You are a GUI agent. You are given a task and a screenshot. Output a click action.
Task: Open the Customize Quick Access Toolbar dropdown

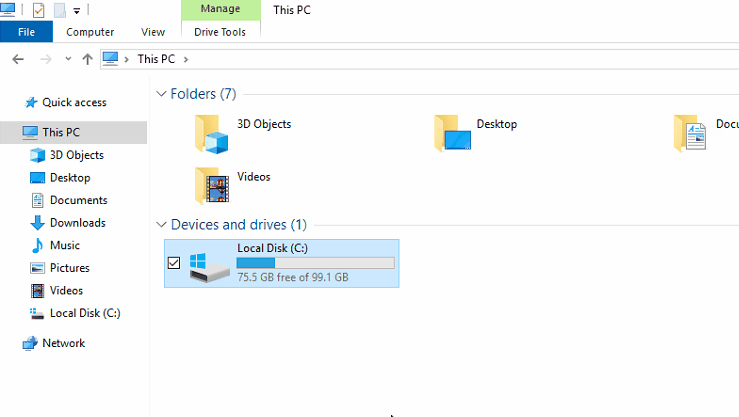pyautogui.click(x=77, y=11)
